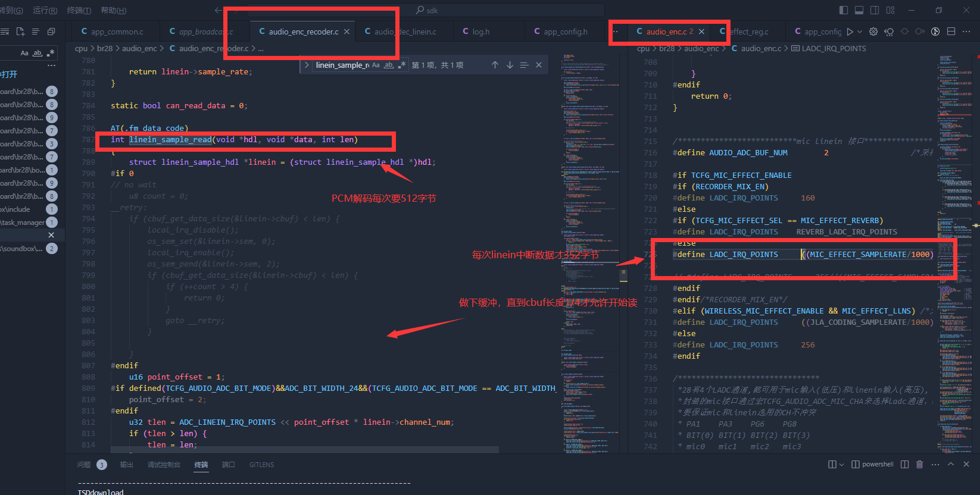Open new search editor icon in sidebar
This screenshot has height=495, width=980.
[x=21, y=32]
